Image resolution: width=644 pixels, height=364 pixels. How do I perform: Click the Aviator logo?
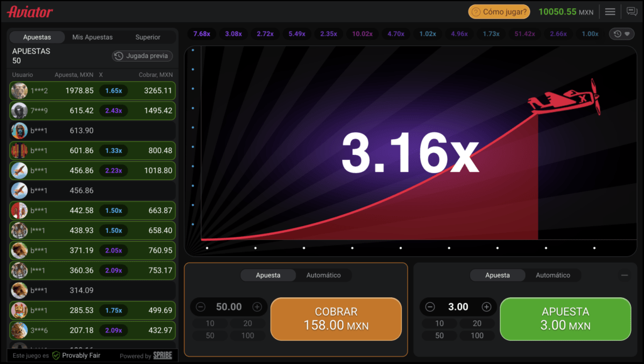pos(30,12)
